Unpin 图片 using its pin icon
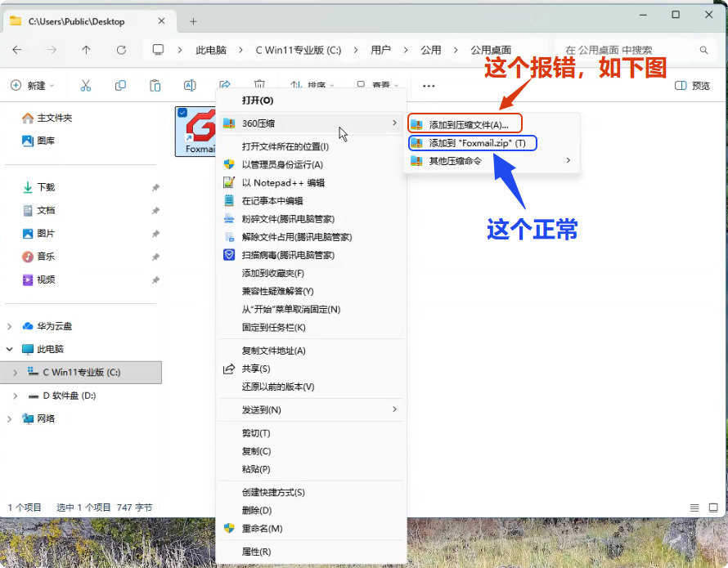The image size is (728, 568). [155, 234]
